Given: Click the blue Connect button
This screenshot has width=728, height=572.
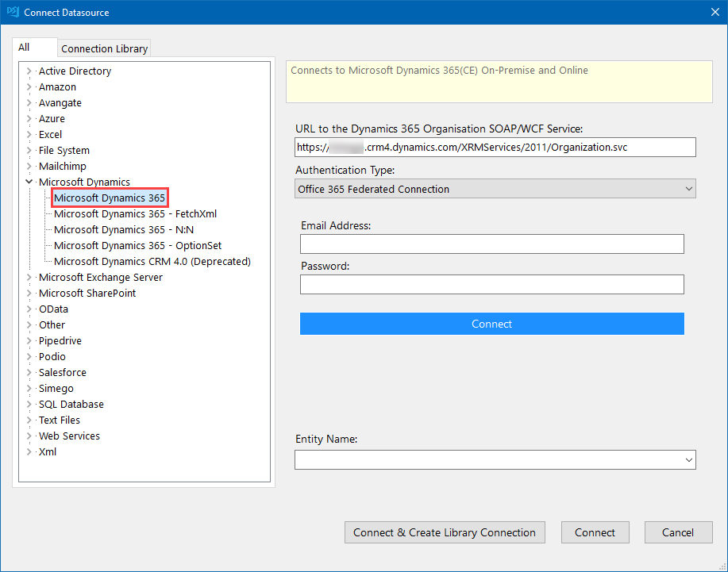Looking at the screenshot, I should coord(491,324).
